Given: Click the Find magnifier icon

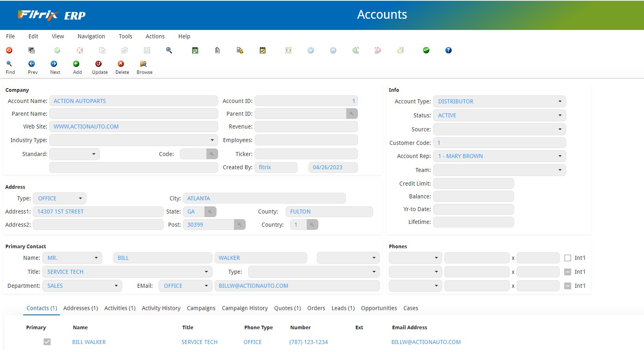Looking at the screenshot, I should click(9, 64).
